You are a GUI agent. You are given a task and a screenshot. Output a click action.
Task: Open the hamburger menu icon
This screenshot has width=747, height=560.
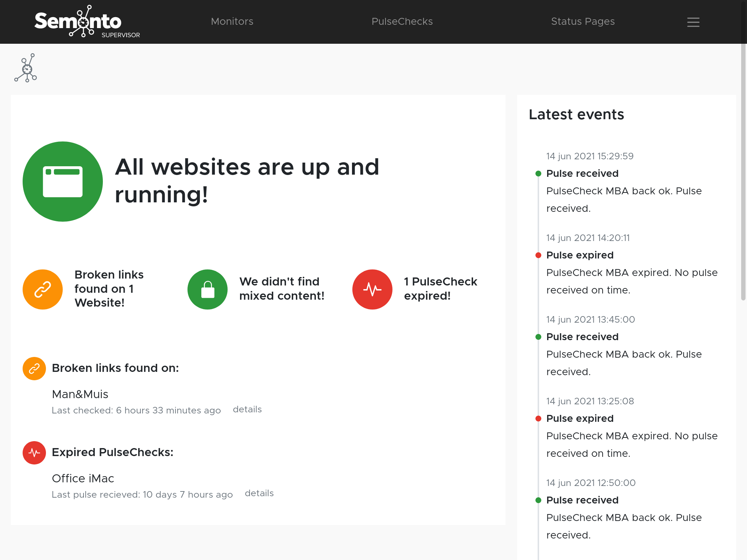click(x=693, y=22)
